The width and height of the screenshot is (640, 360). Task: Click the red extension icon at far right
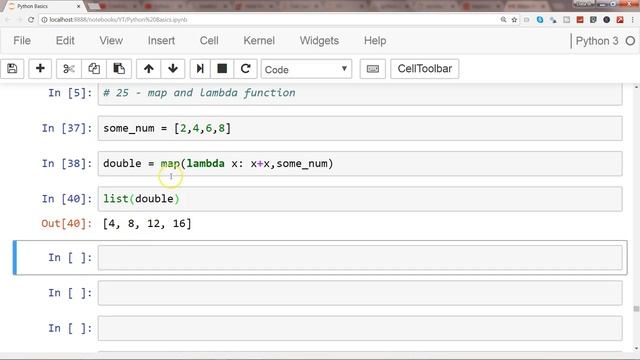coord(620,20)
